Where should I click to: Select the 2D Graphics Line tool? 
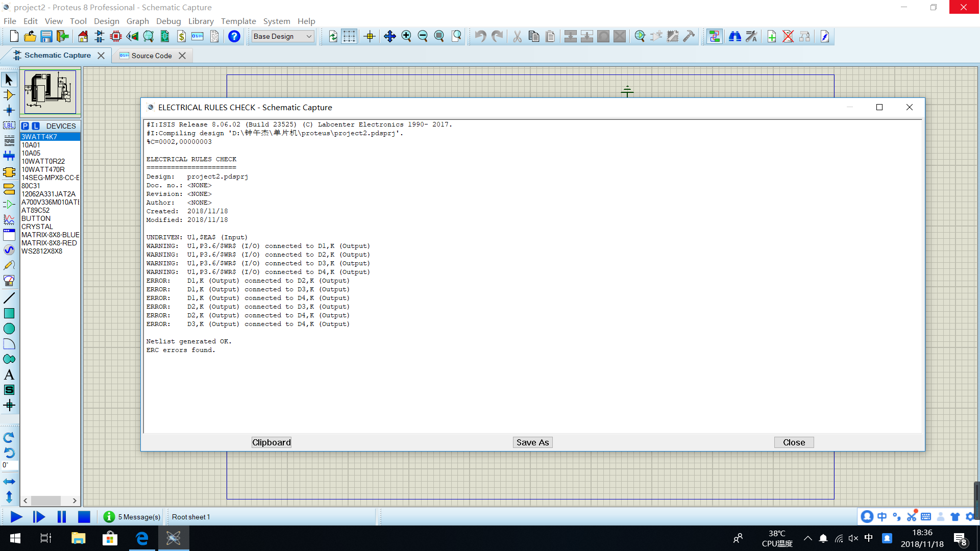coord(9,298)
